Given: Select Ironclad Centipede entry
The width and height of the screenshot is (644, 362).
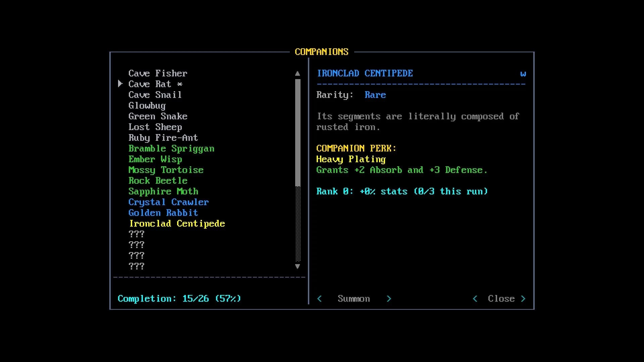Looking at the screenshot, I should click(x=177, y=224).
